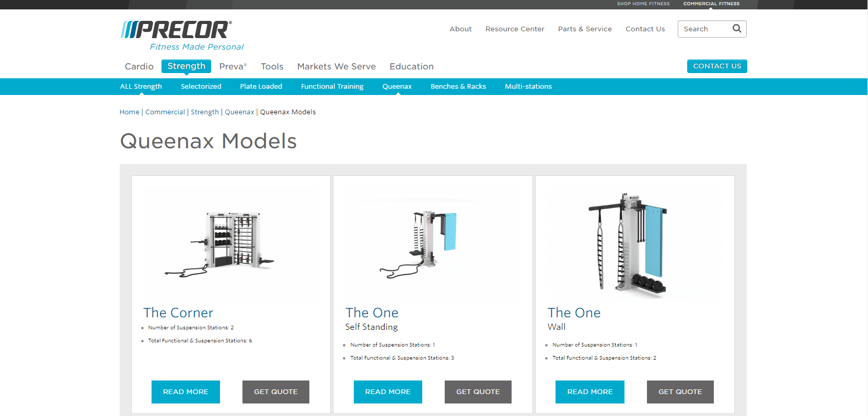Click text 'Number of Suspension Stations: 2'
868x416 pixels.
point(191,328)
